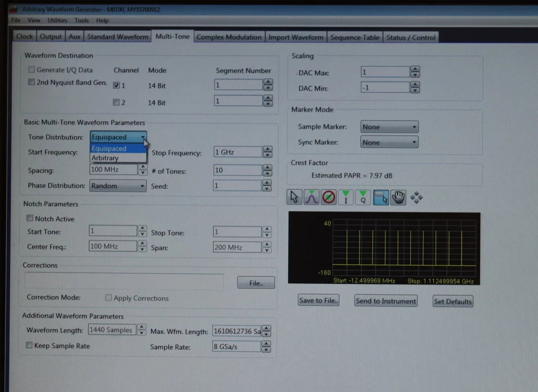538x392 pixels.
Task: Switch to the Sequence Table tab
Action: 355,38
